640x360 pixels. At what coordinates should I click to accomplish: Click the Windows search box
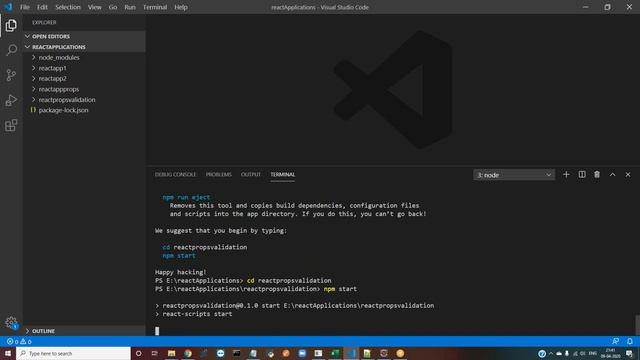tap(73, 353)
